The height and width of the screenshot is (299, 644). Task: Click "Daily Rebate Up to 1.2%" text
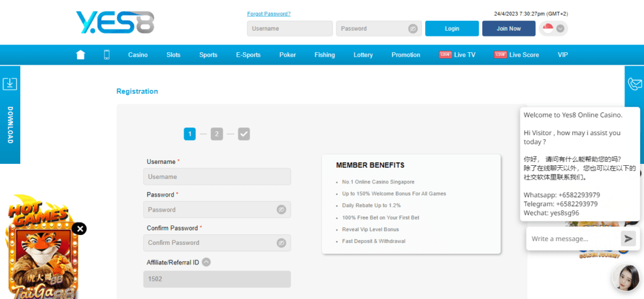[371, 205]
